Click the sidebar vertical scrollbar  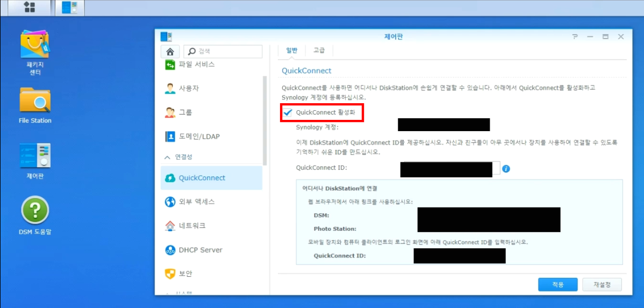tap(265, 120)
